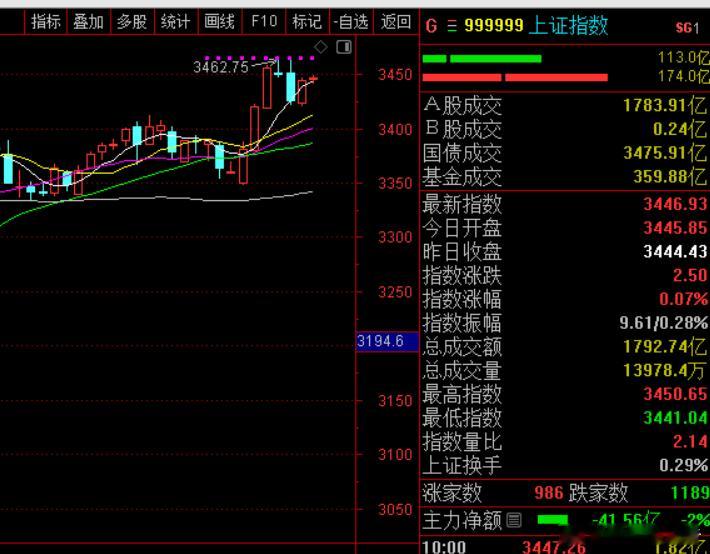Click the red sell volume bar
The height and width of the screenshot is (554, 710).
[515, 77]
